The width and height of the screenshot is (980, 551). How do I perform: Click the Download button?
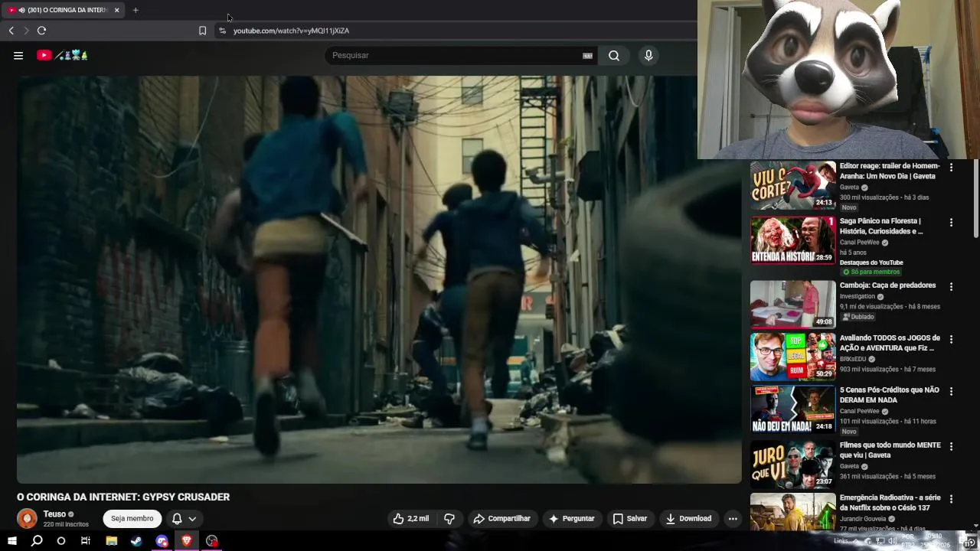pos(688,519)
